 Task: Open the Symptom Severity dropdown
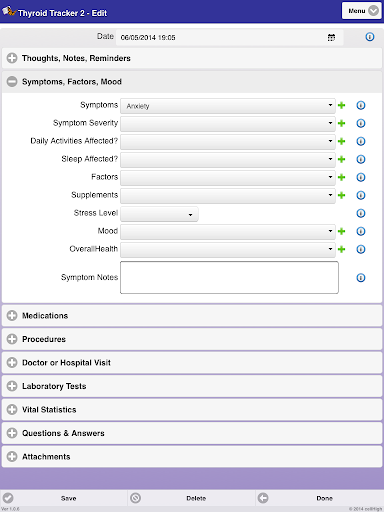point(228,124)
